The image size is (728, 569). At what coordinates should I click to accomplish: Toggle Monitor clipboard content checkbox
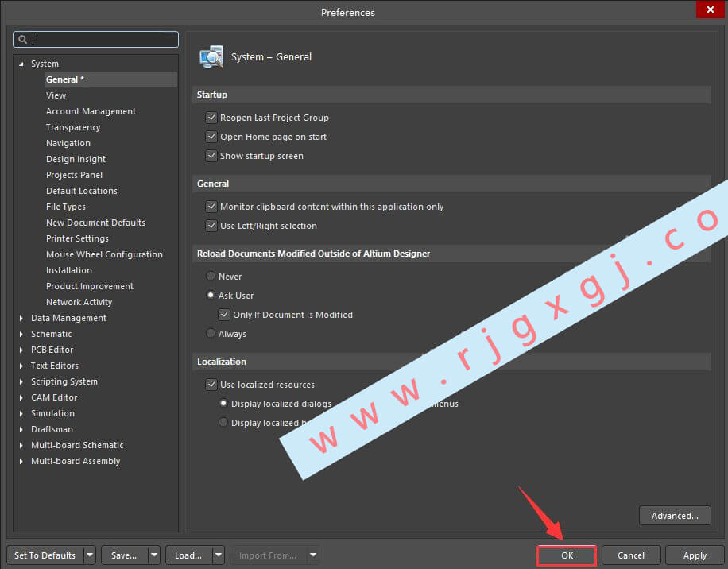(x=211, y=206)
